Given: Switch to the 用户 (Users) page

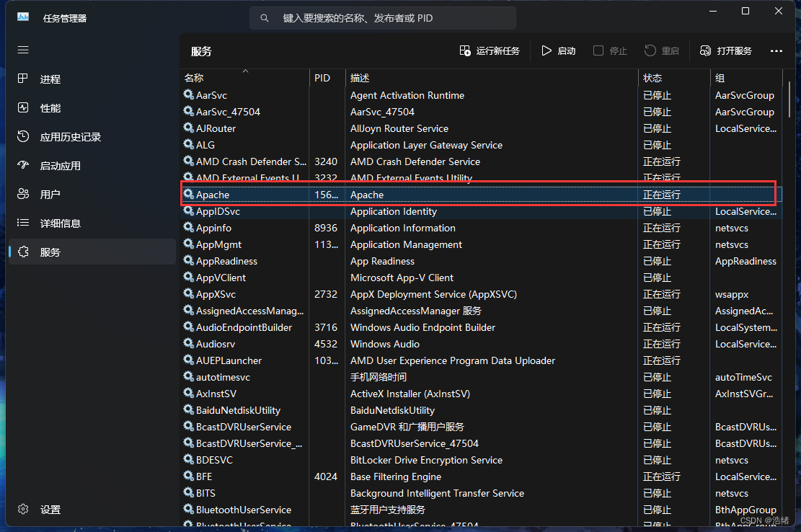Looking at the screenshot, I should pos(50,195).
